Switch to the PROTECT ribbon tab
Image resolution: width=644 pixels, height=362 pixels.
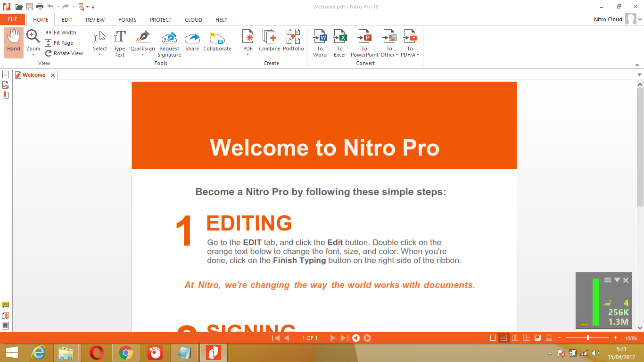tap(161, 20)
